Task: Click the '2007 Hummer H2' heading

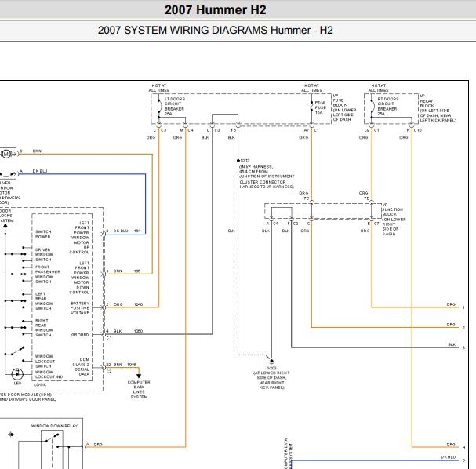Action: tap(215, 9)
